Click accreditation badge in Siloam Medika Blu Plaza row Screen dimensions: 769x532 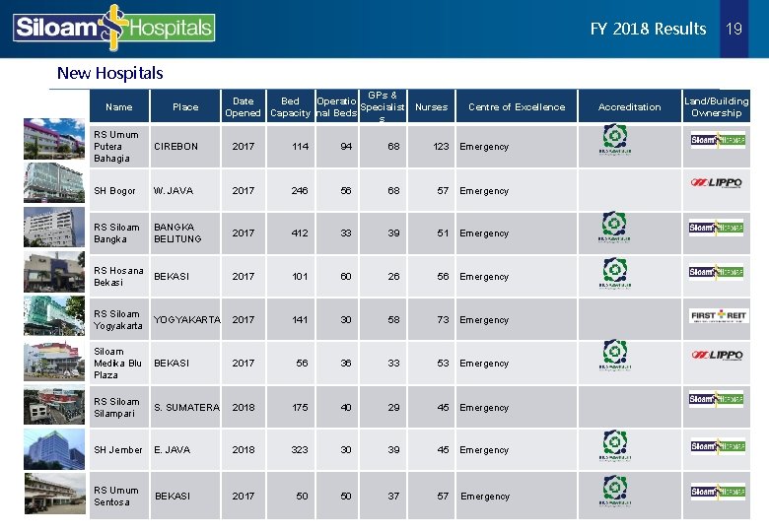coord(615,355)
